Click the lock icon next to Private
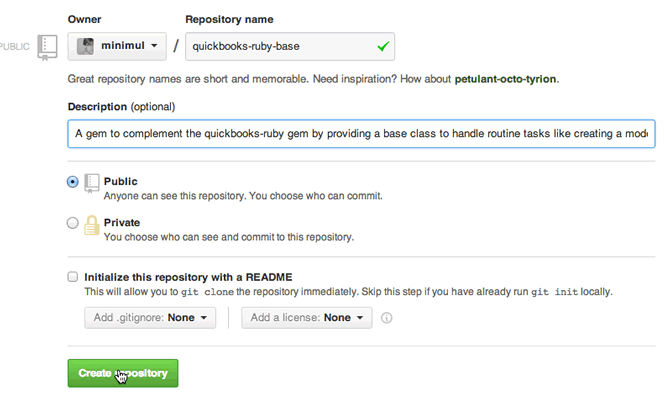This screenshot has height=404, width=664. point(91,225)
